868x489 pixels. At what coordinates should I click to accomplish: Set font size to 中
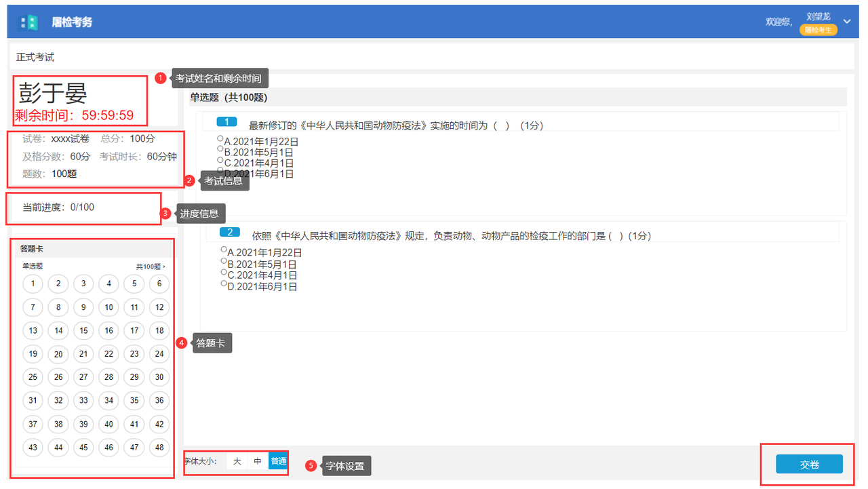click(258, 461)
